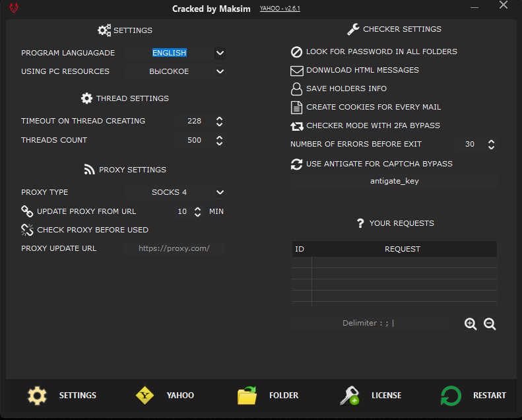Decrease number of errors before exit

(x=491, y=147)
